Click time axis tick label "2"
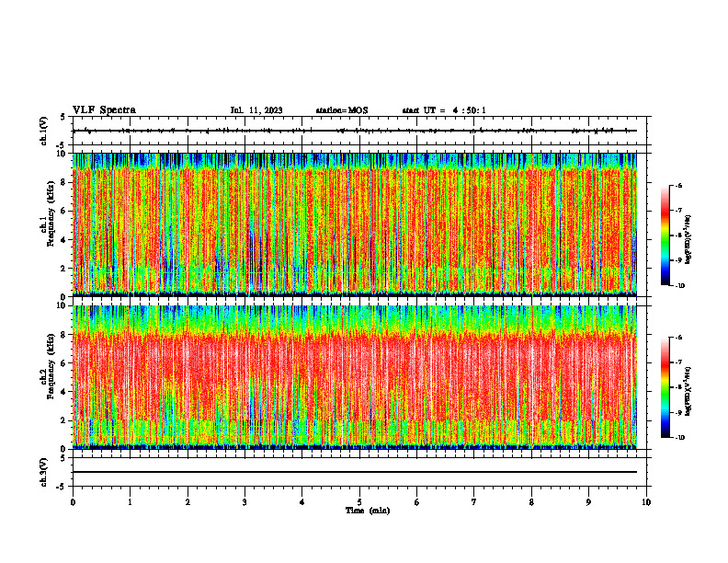This screenshot has height=563, width=728. [188, 502]
